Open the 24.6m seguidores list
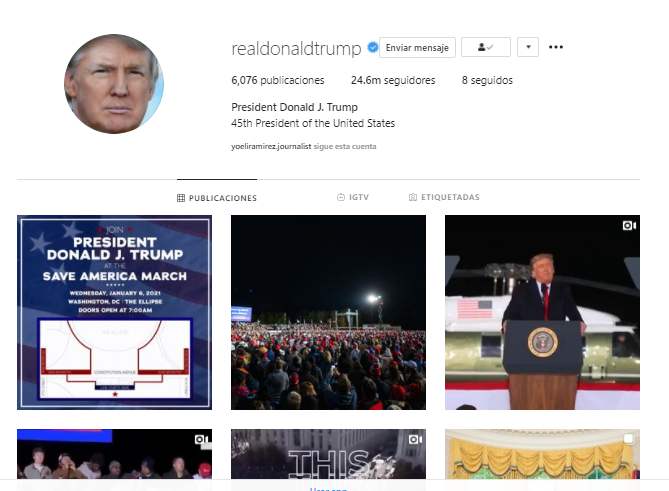The image size is (669, 491). [x=393, y=80]
